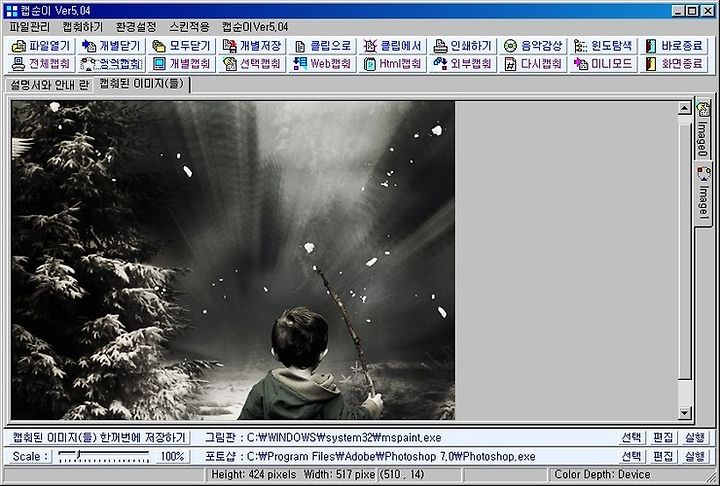
Task: Open the 환경설정 menu
Action: (136, 27)
